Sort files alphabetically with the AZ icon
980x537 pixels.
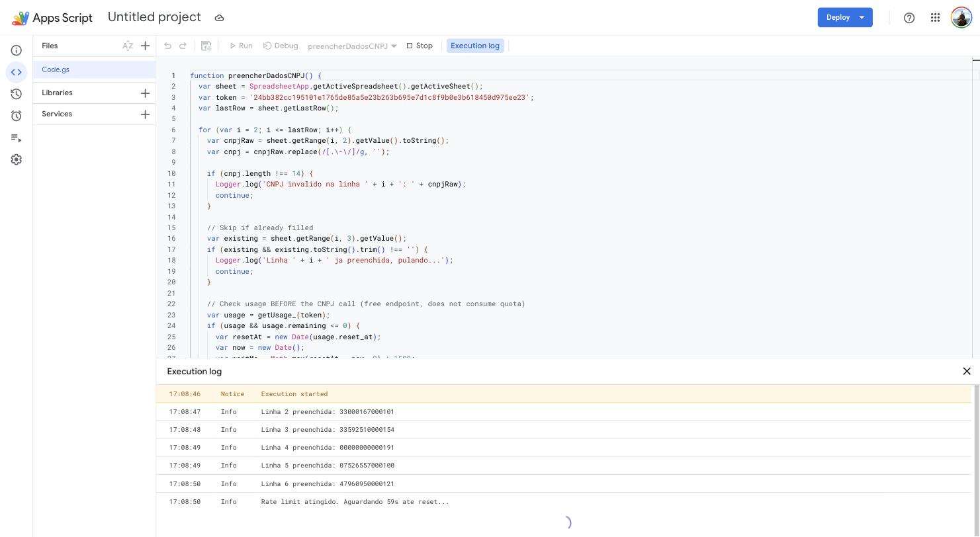(x=128, y=46)
